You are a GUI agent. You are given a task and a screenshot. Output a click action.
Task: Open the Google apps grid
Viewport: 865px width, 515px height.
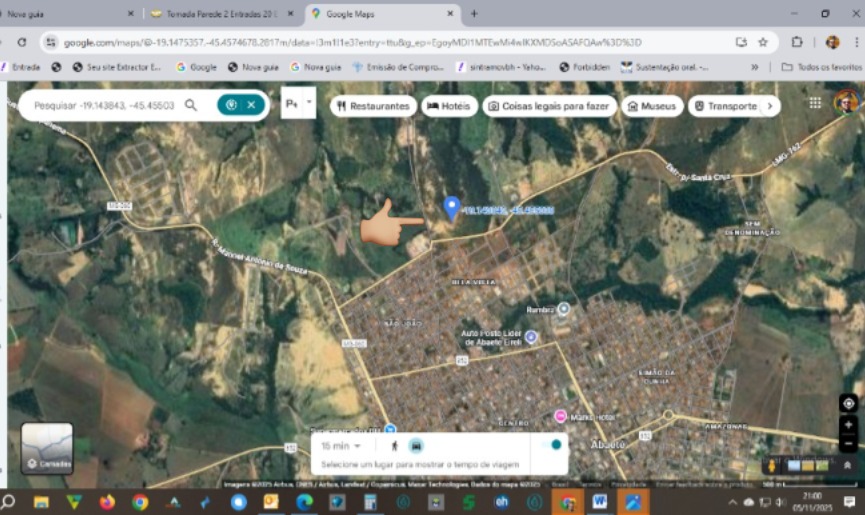pos(815,103)
